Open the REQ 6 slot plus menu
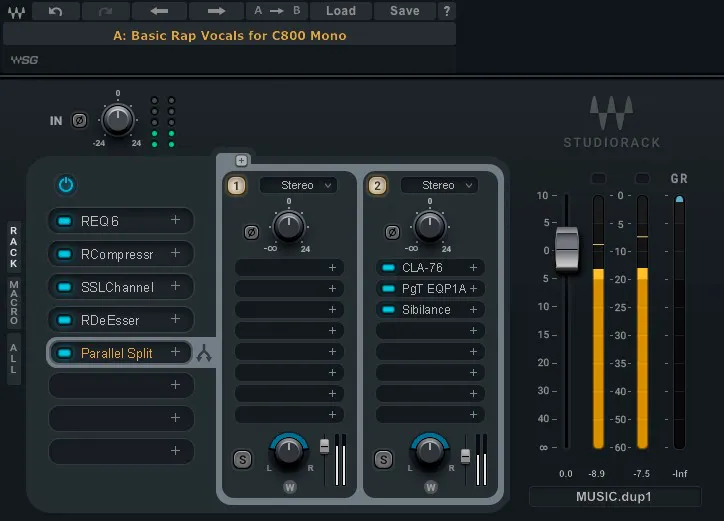 click(x=175, y=220)
